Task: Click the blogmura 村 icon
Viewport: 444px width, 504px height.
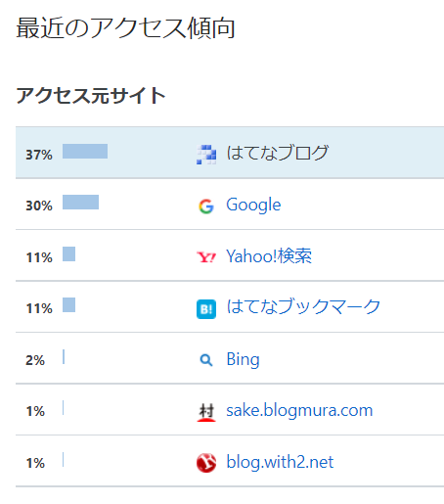Action: [x=206, y=412]
